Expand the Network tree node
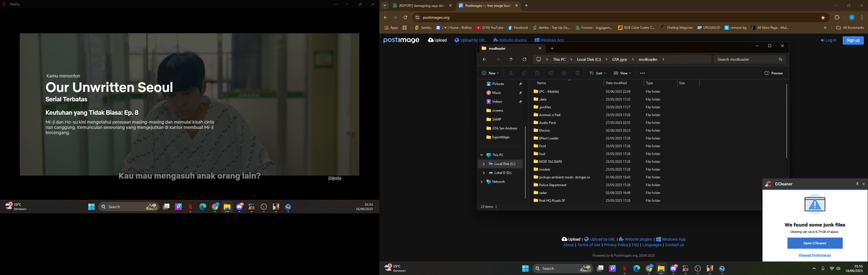 tap(481, 181)
